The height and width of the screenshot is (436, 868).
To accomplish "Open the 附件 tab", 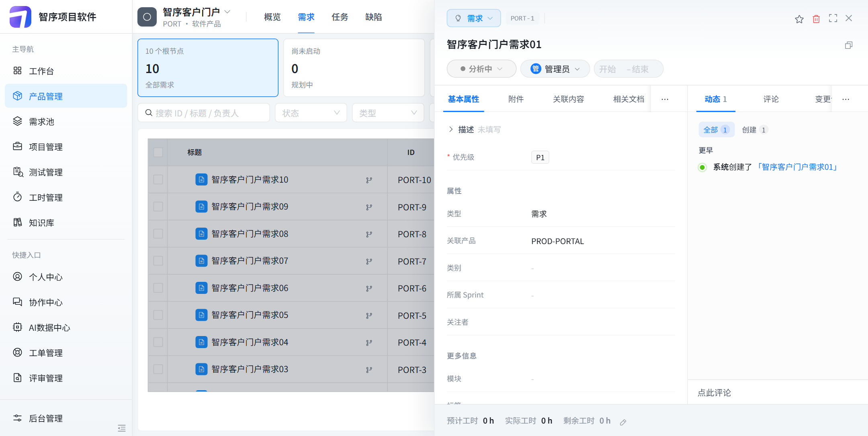I will [x=516, y=99].
